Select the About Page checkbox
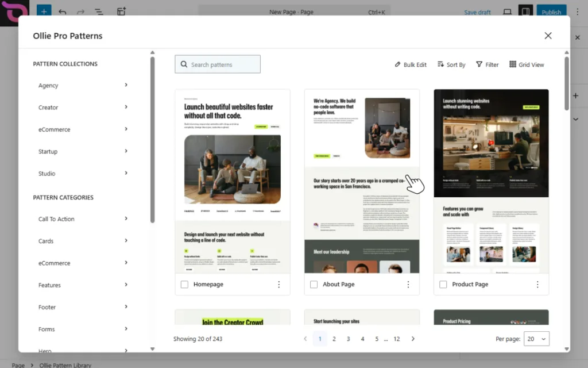 (314, 285)
